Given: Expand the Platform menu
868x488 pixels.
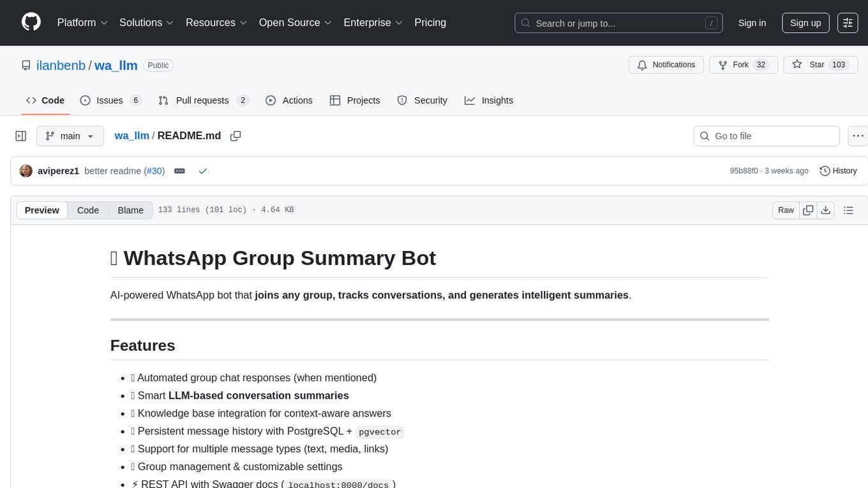Looking at the screenshot, I should coord(82,22).
